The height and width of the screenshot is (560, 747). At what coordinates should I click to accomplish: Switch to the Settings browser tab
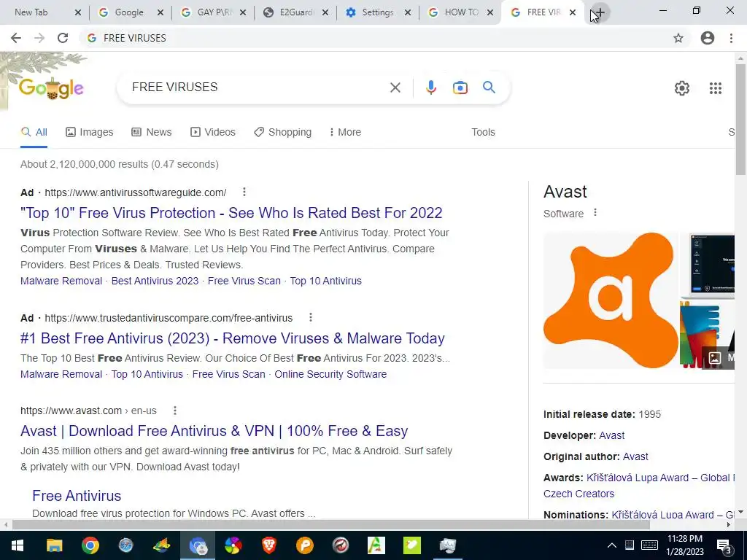[x=377, y=12]
